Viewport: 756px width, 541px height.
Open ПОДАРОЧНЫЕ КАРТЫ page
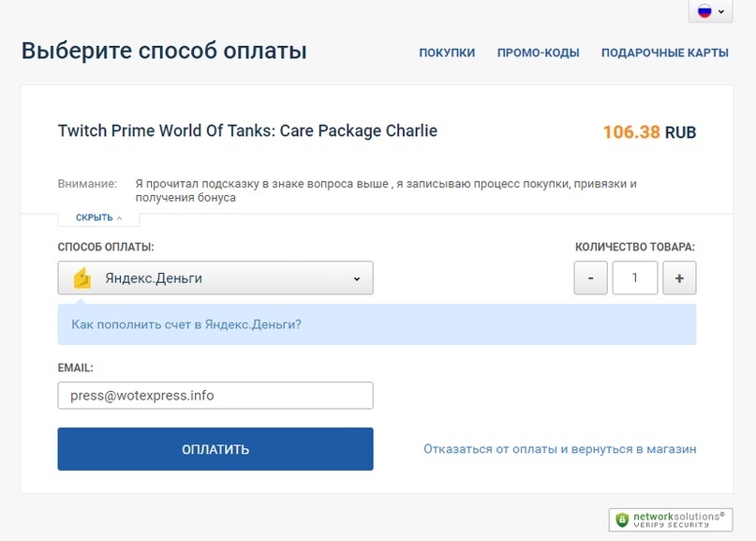pos(664,53)
